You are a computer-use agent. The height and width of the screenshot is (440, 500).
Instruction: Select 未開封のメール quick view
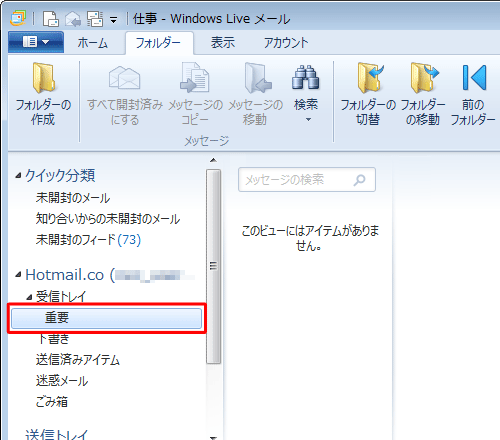(x=73, y=198)
